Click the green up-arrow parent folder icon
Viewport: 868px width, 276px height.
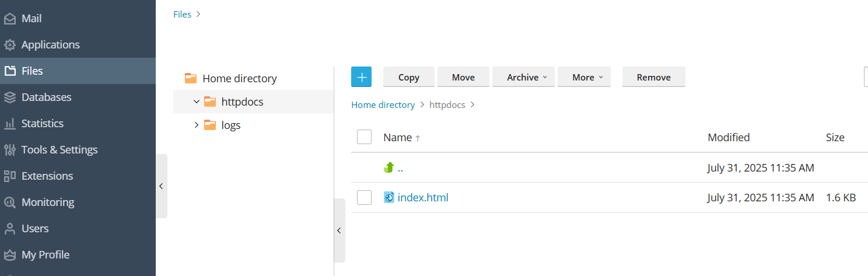[389, 168]
